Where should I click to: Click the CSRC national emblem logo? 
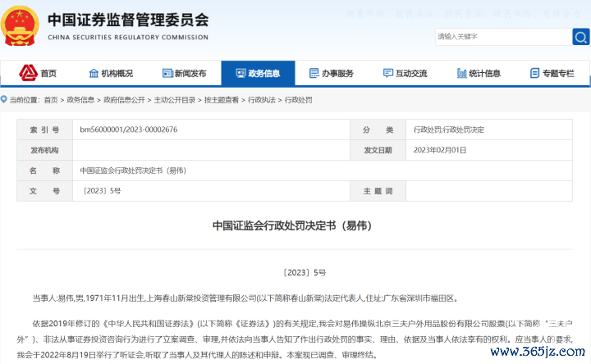(x=20, y=26)
